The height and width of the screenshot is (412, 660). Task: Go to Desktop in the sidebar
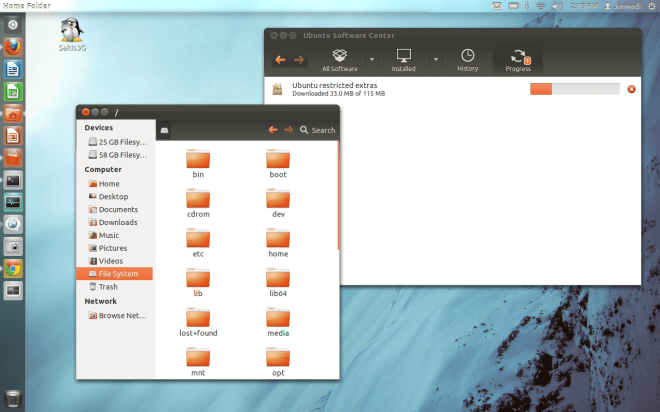point(108,197)
